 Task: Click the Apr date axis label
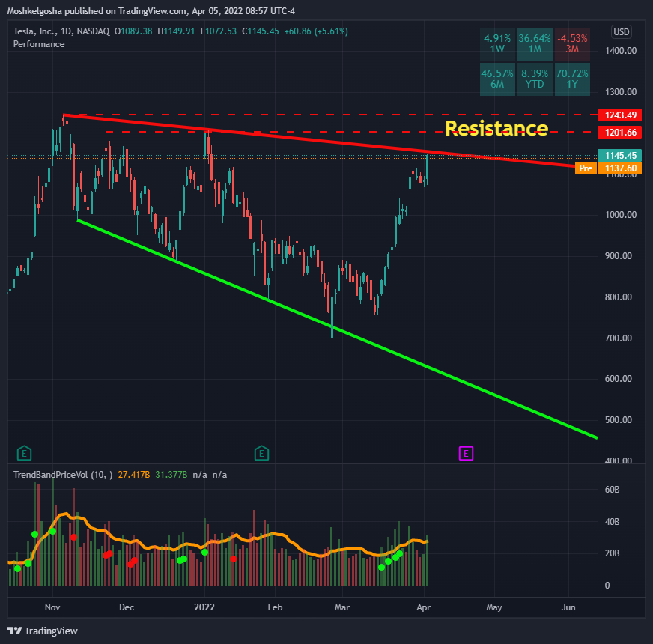tap(424, 607)
